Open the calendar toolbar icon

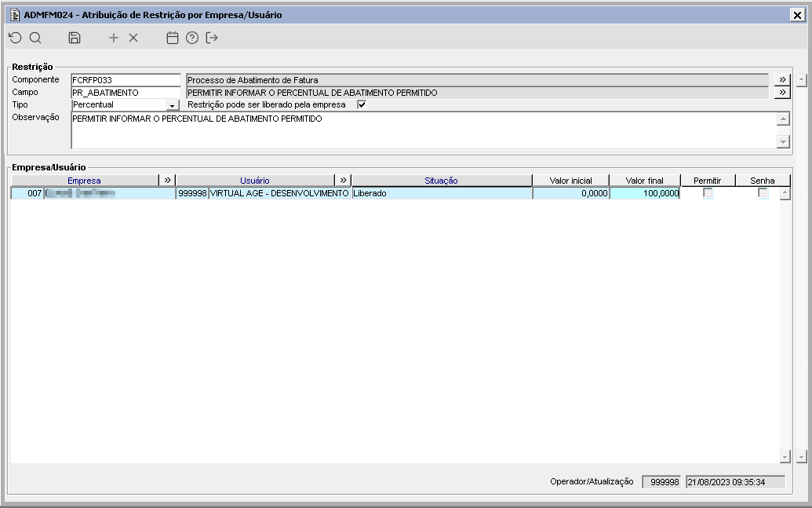[x=173, y=38]
